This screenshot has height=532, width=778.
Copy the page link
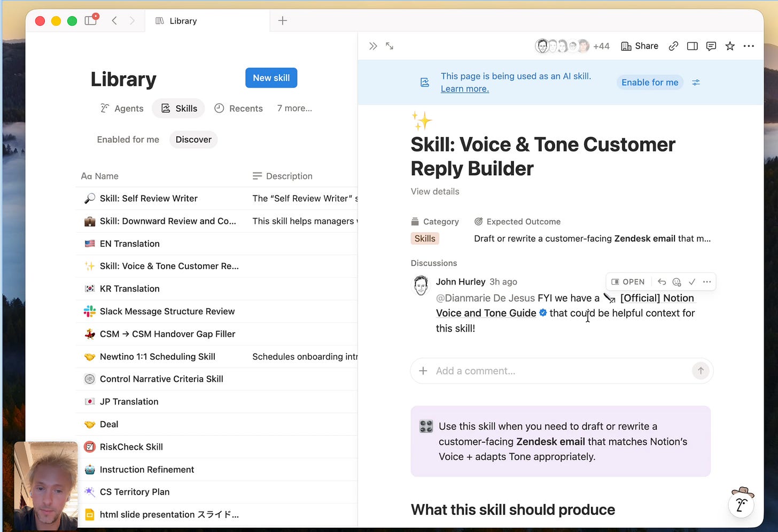(x=673, y=46)
